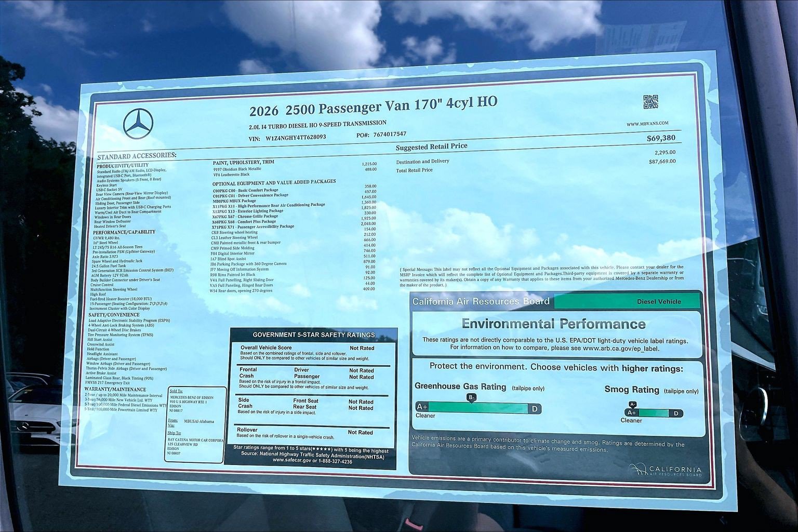Click the "SAFETY/CONVENIENCE" heading
This screenshot has width=798, height=532.
[114, 315]
